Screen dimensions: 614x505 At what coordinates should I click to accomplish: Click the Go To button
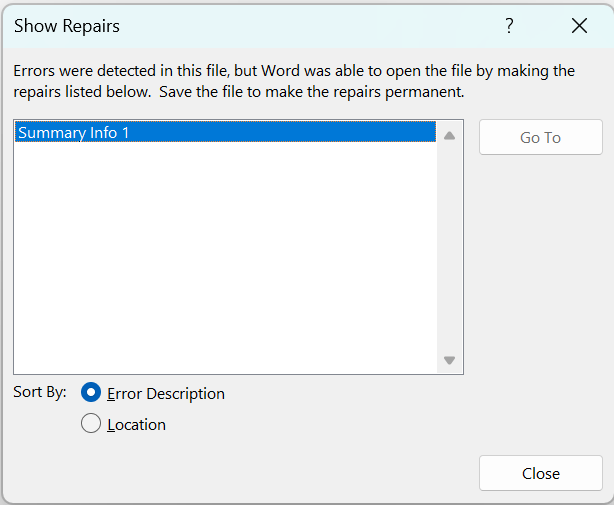(540, 137)
